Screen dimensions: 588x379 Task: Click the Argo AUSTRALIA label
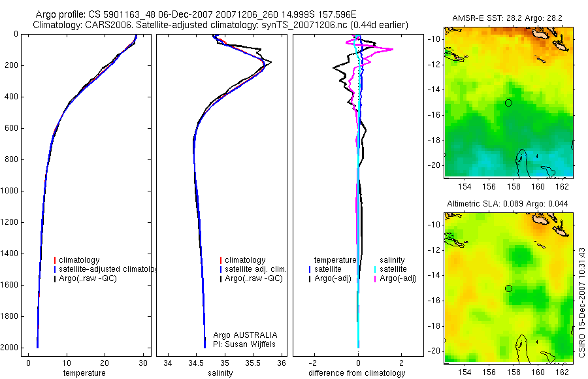pos(245,335)
